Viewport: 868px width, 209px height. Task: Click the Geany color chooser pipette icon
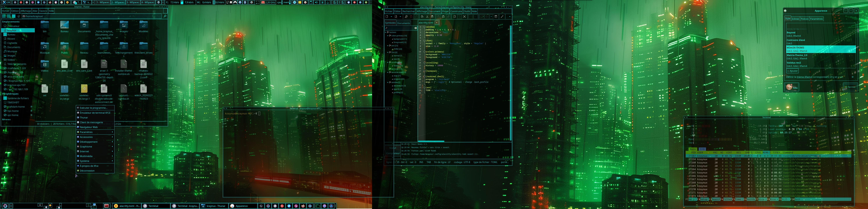502,17
